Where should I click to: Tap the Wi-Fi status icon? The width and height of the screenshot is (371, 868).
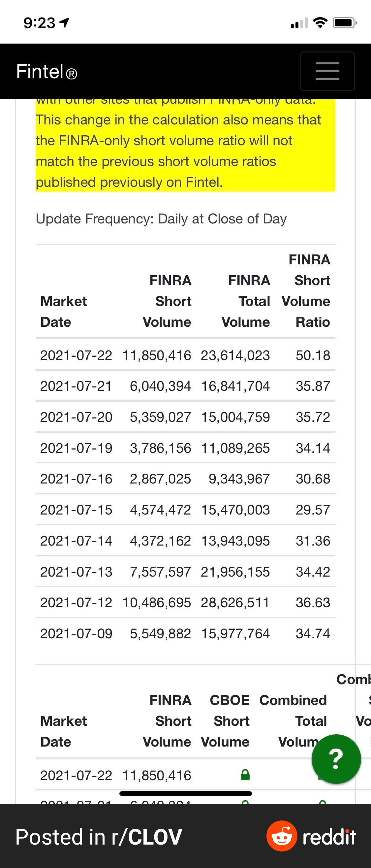point(320,23)
